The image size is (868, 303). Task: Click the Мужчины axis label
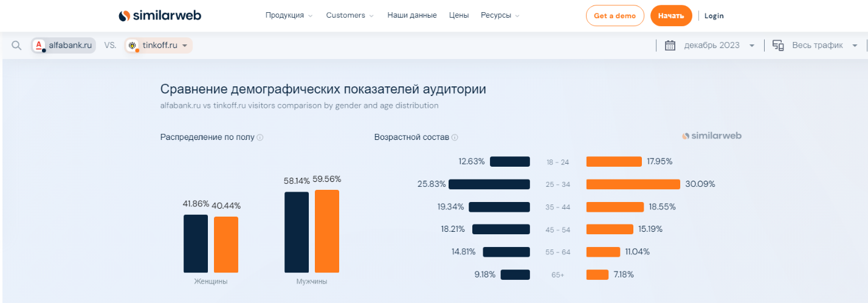(312, 282)
